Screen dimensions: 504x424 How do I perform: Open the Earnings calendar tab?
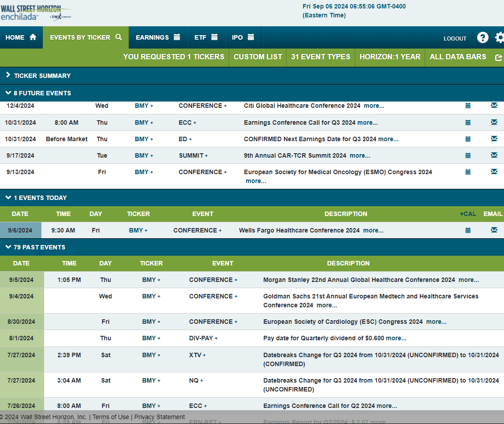[x=158, y=37]
